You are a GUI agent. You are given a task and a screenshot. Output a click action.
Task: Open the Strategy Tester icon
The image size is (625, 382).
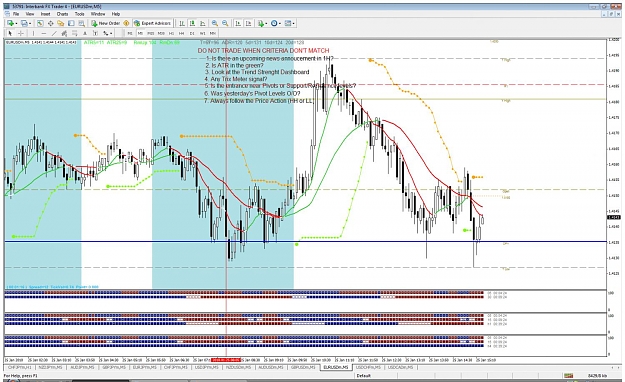click(x=81, y=24)
